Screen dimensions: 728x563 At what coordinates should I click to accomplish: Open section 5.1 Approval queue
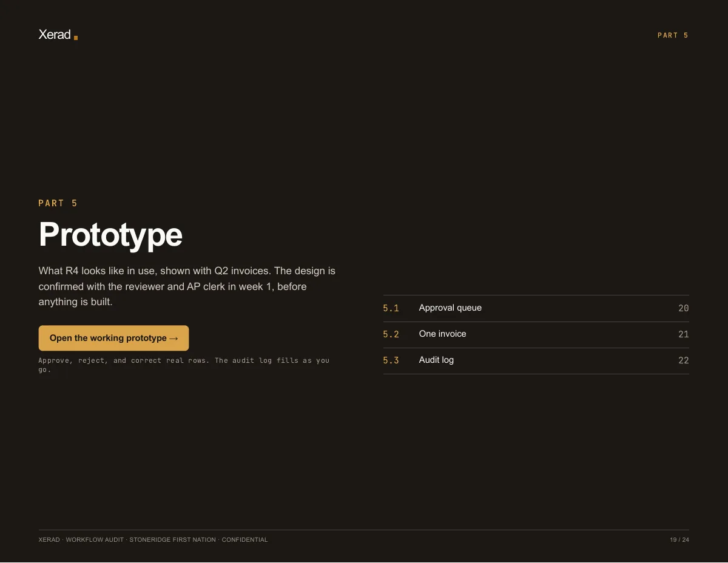tap(536, 308)
